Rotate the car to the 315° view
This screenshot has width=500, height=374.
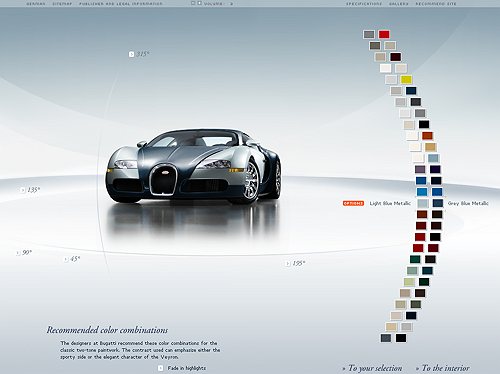pos(131,54)
